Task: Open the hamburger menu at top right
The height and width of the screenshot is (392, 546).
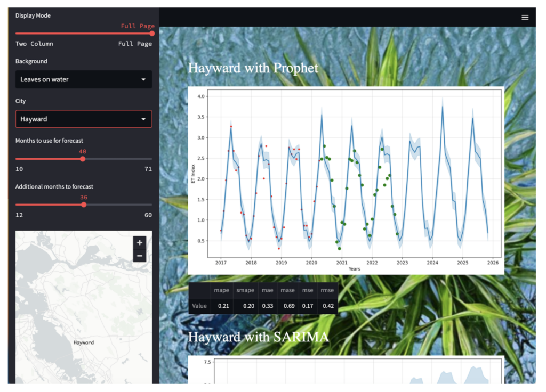Action: 525,17
